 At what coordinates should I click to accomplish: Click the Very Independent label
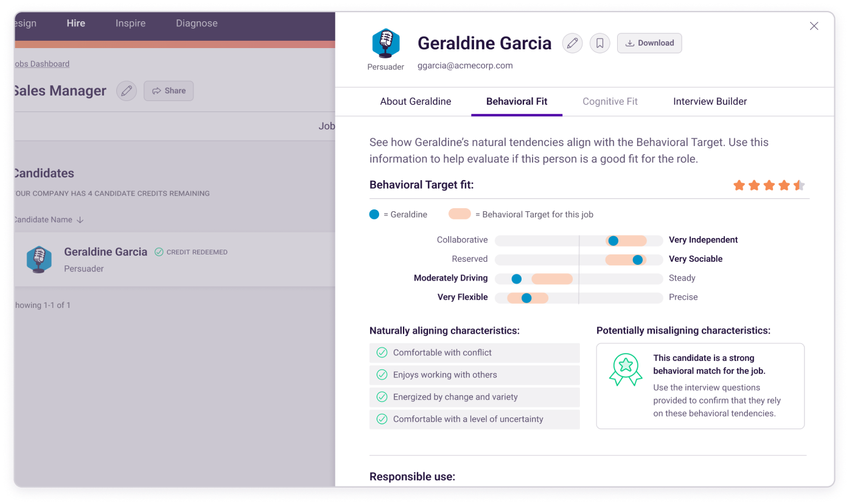pos(704,240)
